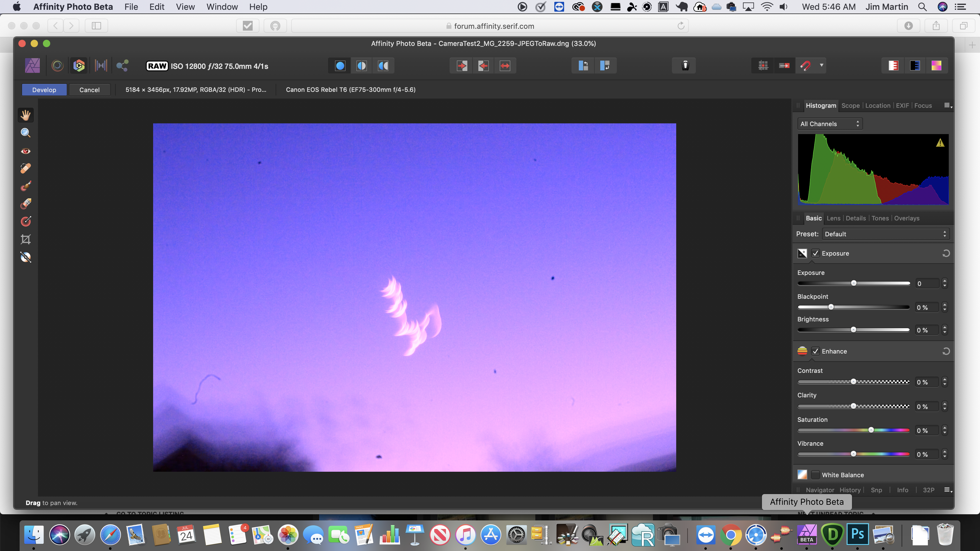Image resolution: width=980 pixels, height=551 pixels.
Task: Click the Vibrance value stepper arrows
Action: (x=944, y=454)
